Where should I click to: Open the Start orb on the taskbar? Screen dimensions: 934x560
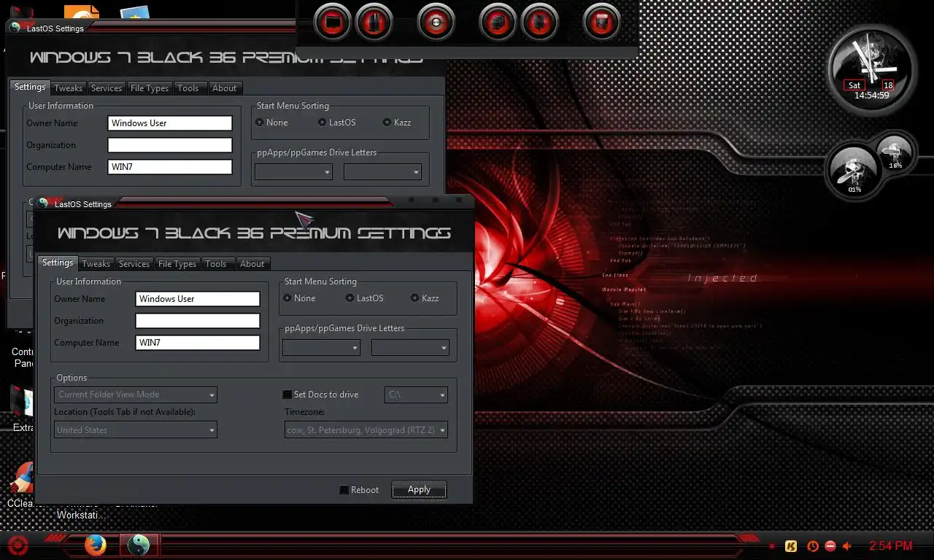pyautogui.click(x=18, y=545)
